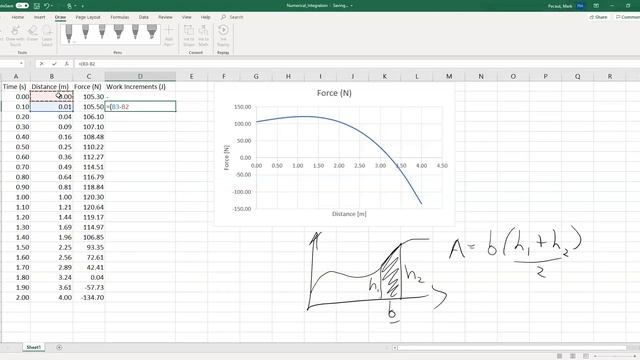Click the blue force curve on the chart
The image size is (640, 360).
360,130
